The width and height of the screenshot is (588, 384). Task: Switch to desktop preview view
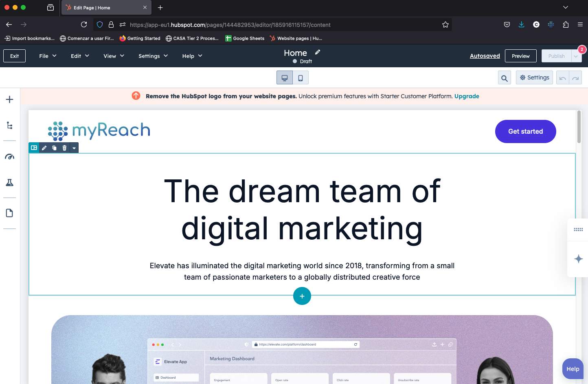point(285,78)
